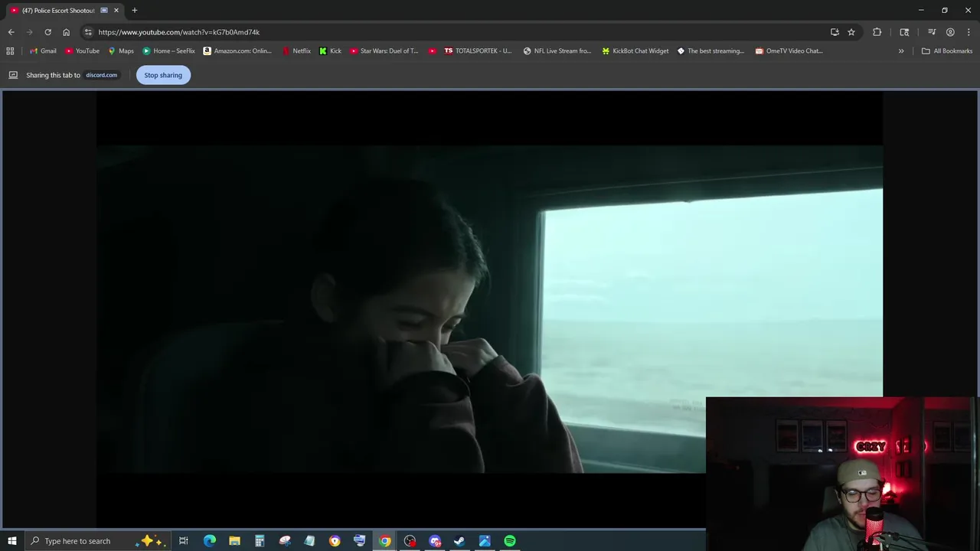The width and height of the screenshot is (980, 551).
Task: Install app icon in address bar
Action: (x=835, y=32)
